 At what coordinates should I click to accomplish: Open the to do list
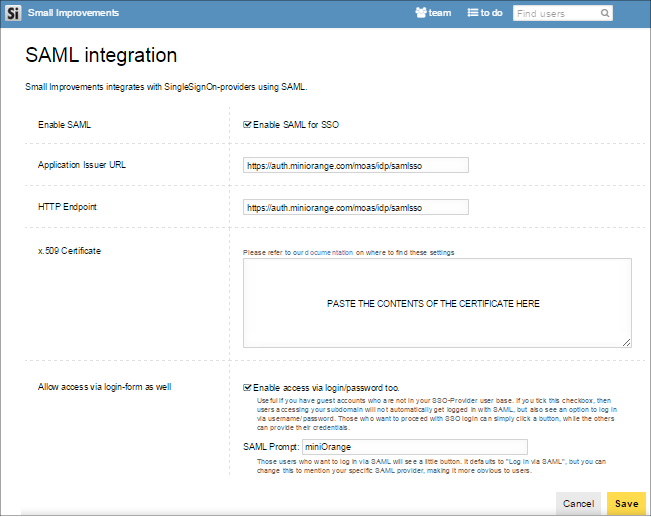pyautogui.click(x=485, y=13)
